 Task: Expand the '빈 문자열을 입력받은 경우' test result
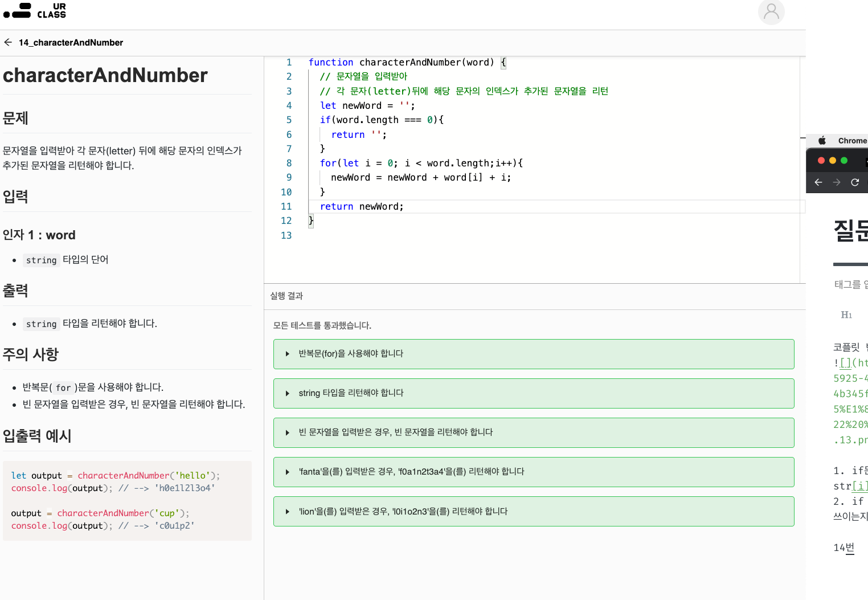pos(534,432)
